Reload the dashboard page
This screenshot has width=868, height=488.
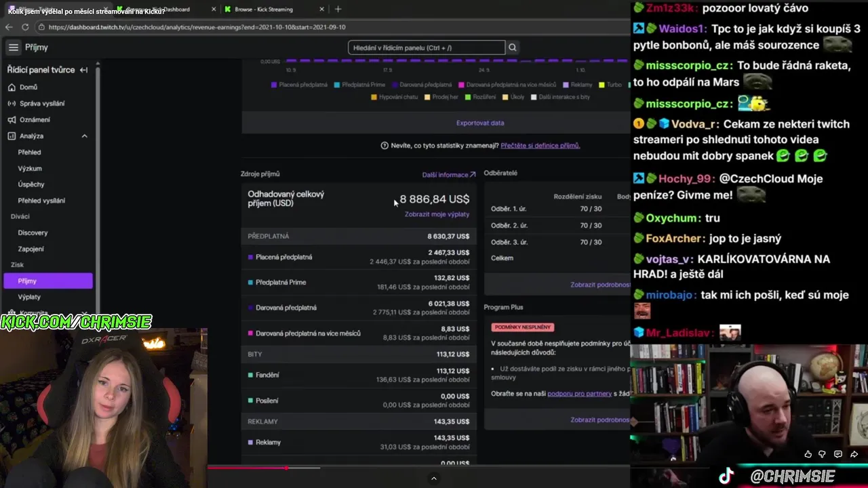25,27
